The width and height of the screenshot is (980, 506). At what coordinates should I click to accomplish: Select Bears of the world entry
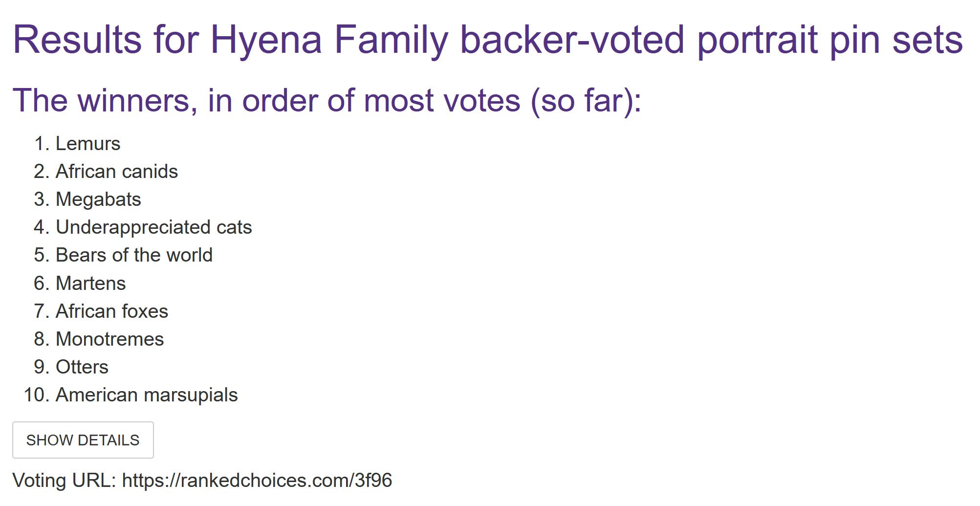point(134,255)
